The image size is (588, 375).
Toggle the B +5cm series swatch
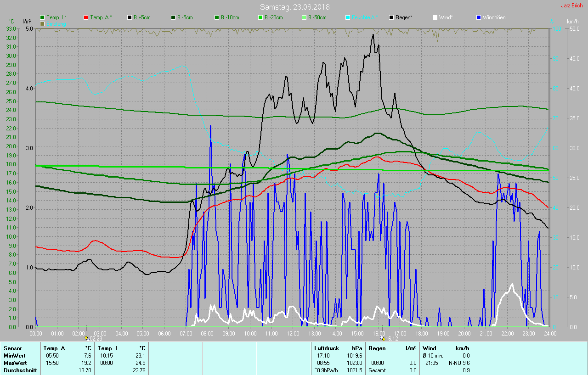(130, 17)
